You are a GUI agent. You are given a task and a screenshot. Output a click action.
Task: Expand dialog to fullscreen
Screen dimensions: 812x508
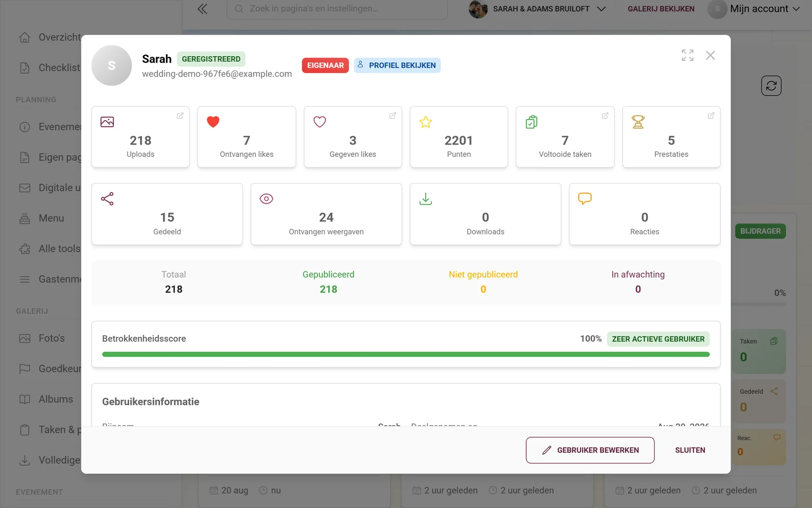click(x=687, y=55)
